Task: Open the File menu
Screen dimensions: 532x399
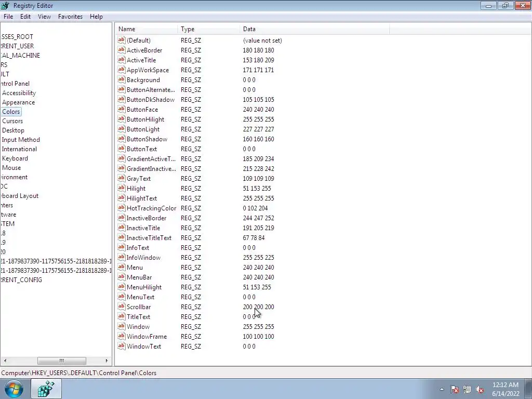Action: (x=8, y=16)
